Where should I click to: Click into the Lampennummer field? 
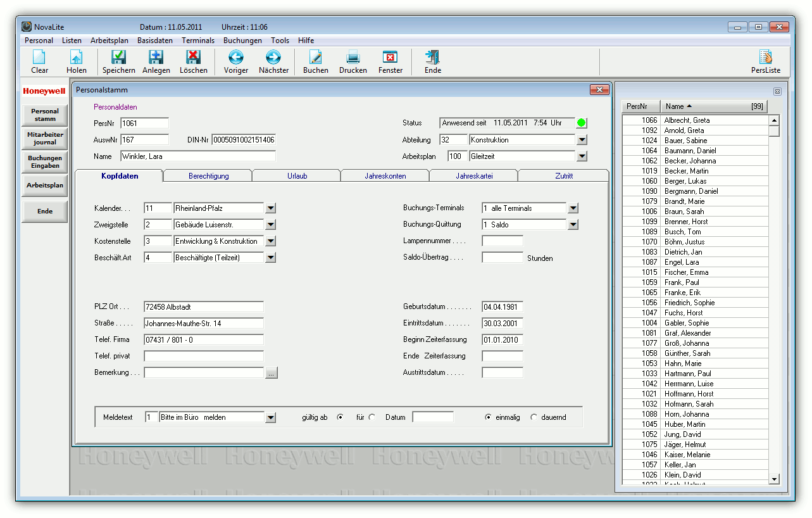(x=502, y=241)
